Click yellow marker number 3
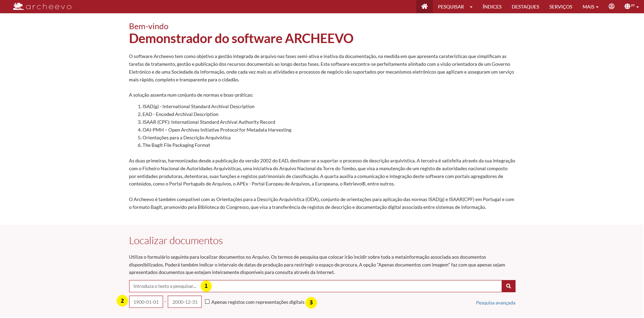The width and height of the screenshot is (644, 318). (311, 302)
